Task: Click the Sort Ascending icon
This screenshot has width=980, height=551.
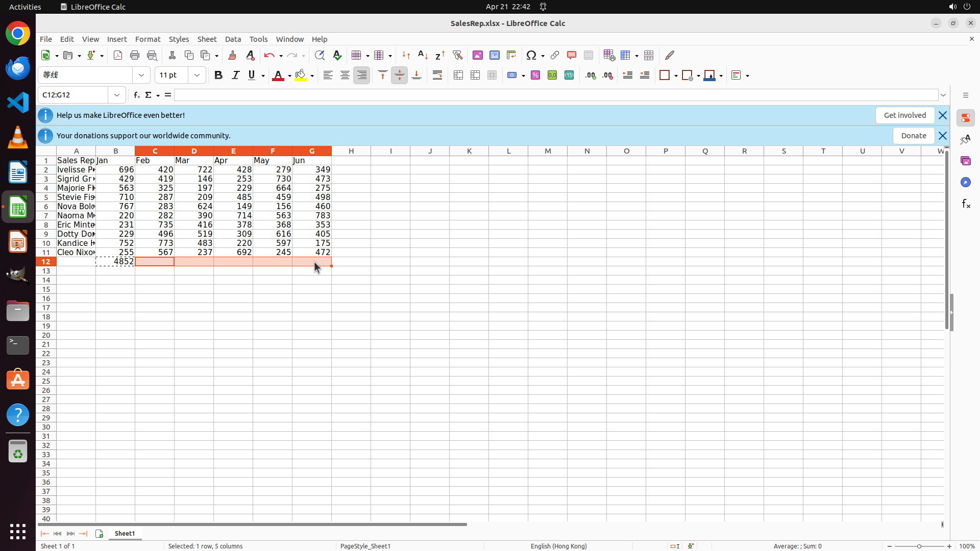Action: coord(423,55)
